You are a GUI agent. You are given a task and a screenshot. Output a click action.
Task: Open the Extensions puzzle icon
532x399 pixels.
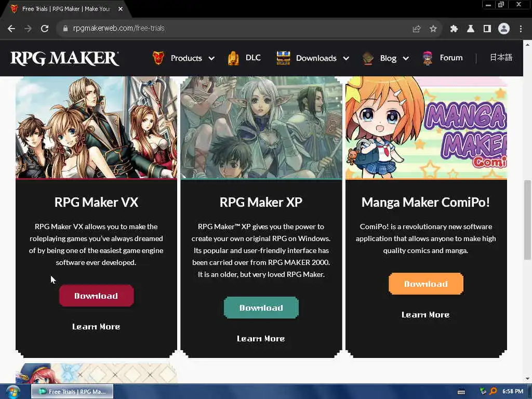point(454,29)
